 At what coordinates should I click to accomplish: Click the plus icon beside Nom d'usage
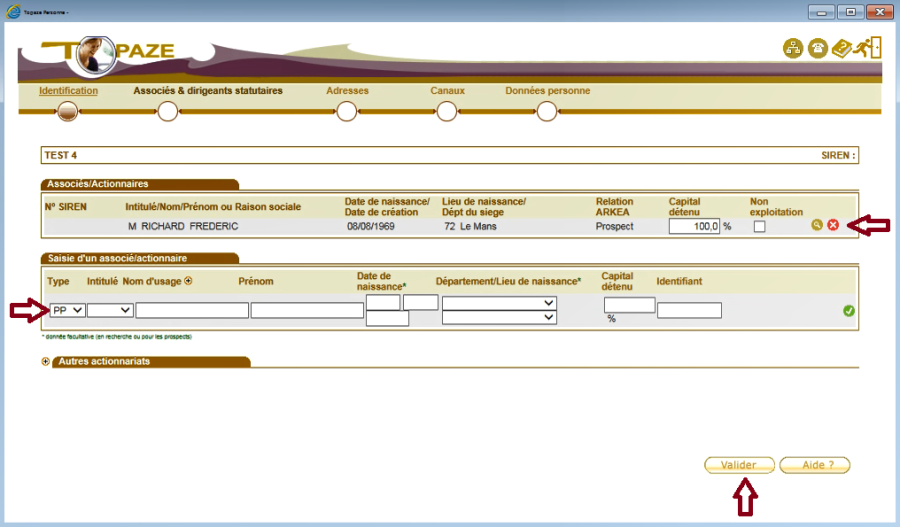(x=188, y=281)
